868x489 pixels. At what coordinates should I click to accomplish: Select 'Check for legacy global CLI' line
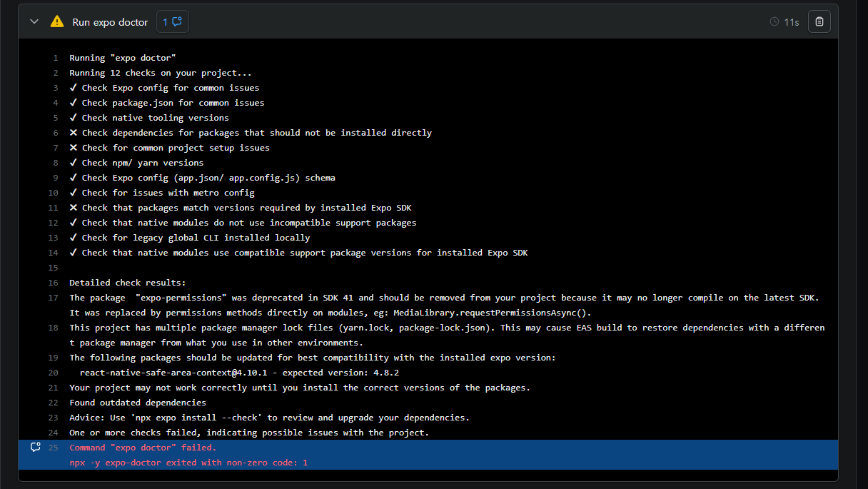pos(190,238)
